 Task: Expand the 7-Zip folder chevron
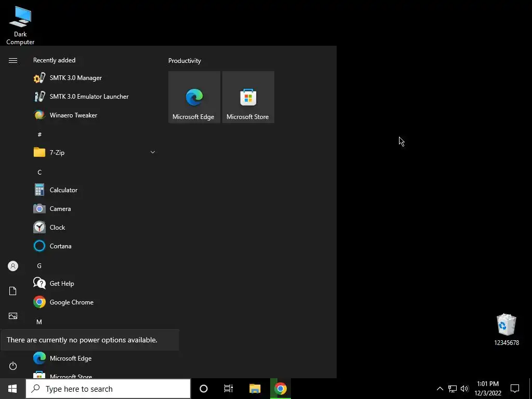click(x=153, y=152)
